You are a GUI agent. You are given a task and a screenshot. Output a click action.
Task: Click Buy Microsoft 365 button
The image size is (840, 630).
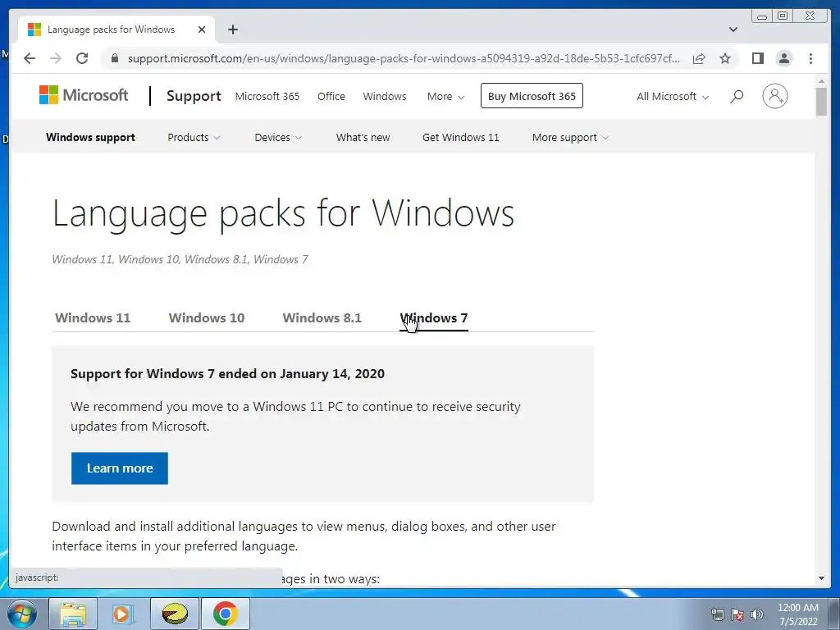[x=532, y=96]
